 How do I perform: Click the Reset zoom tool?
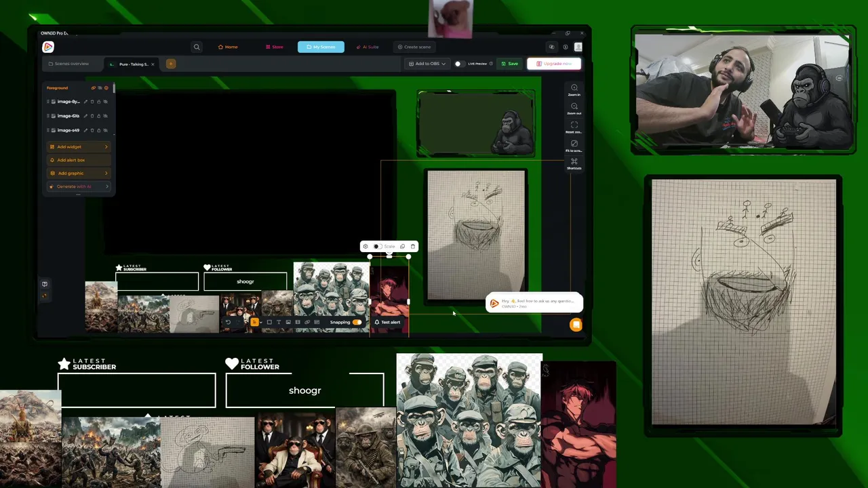(574, 127)
